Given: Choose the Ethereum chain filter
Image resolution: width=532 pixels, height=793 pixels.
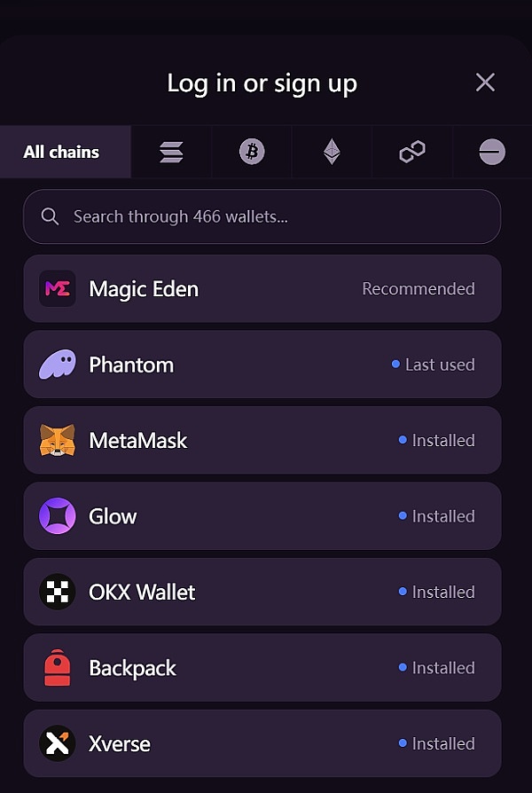Looking at the screenshot, I should [332, 153].
